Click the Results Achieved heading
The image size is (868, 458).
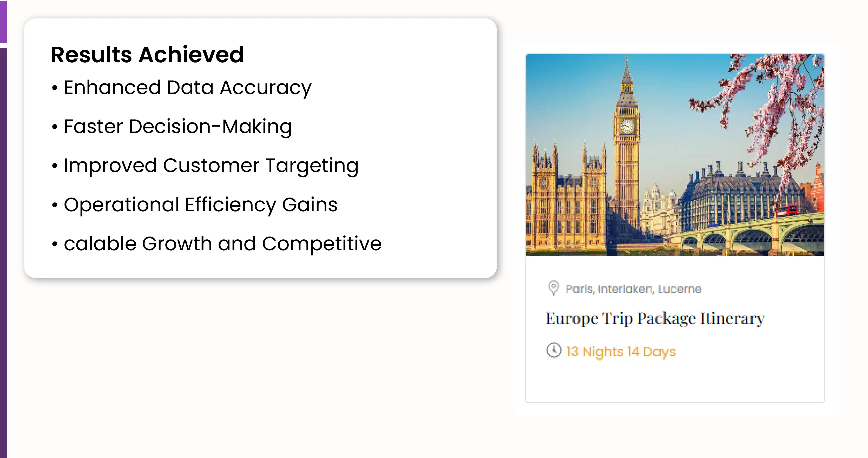tap(147, 55)
